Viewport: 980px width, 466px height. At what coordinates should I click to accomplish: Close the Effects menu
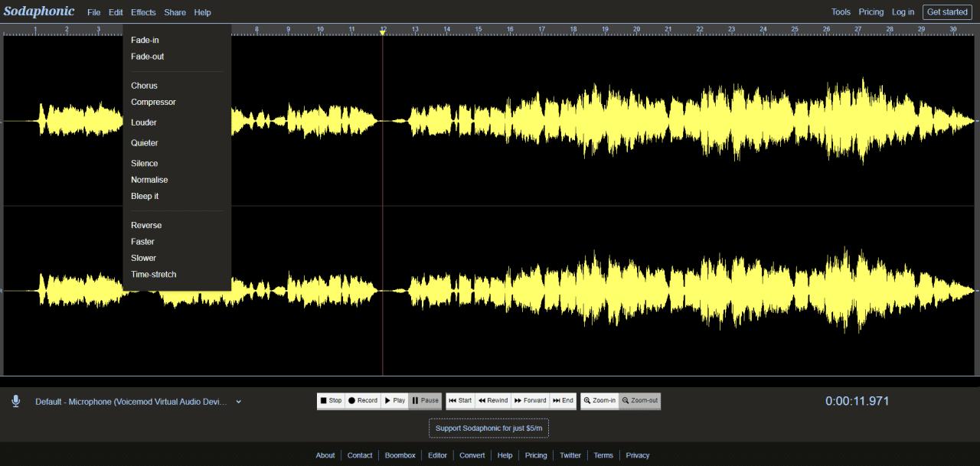[x=143, y=12]
